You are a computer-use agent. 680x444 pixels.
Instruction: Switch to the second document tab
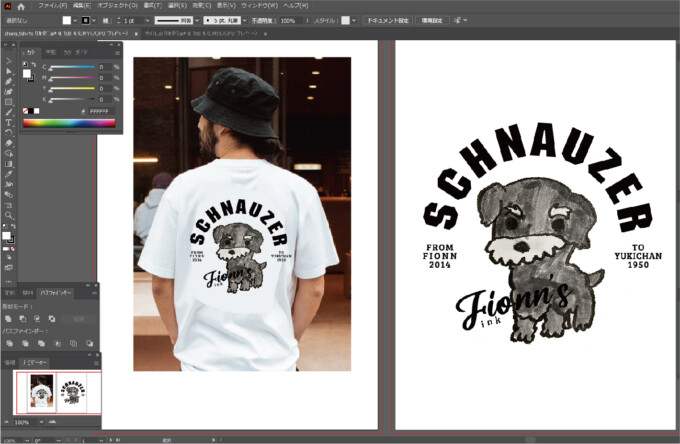pyautogui.click(x=190, y=34)
